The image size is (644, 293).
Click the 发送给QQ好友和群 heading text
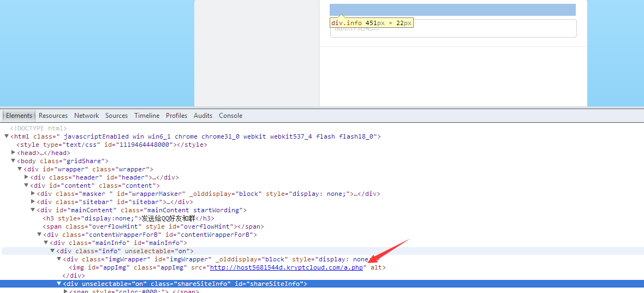(169, 218)
